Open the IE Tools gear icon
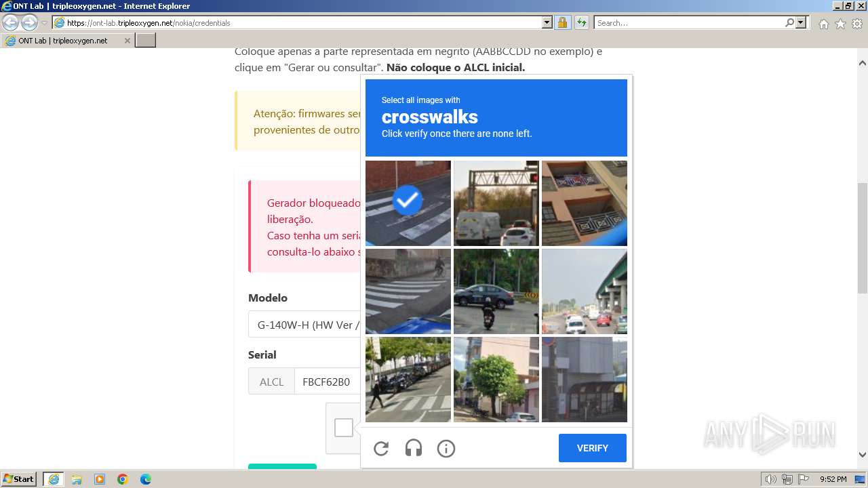868x488 pixels. click(x=857, y=24)
